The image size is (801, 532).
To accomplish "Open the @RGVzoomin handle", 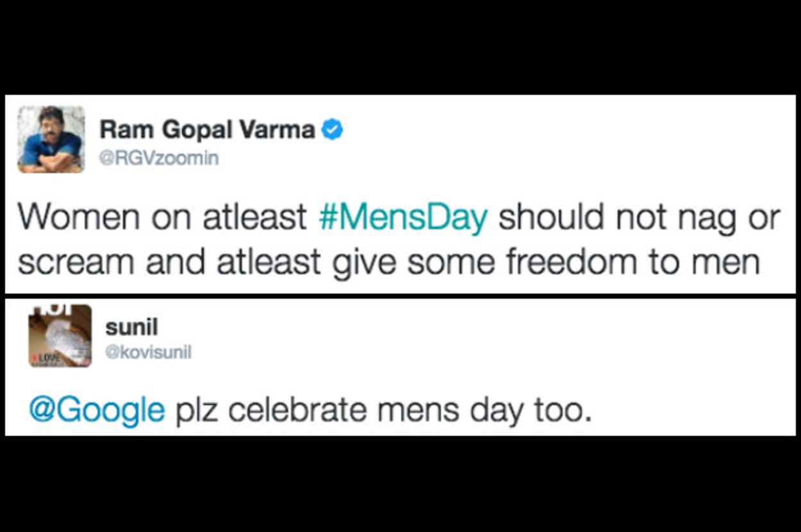I will 159,158.
